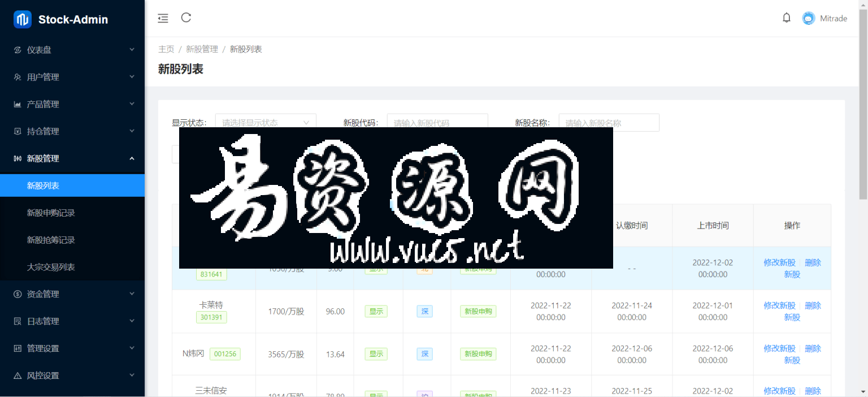Expand the 资金管理 menu chevron
868x397 pixels.
click(132, 294)
